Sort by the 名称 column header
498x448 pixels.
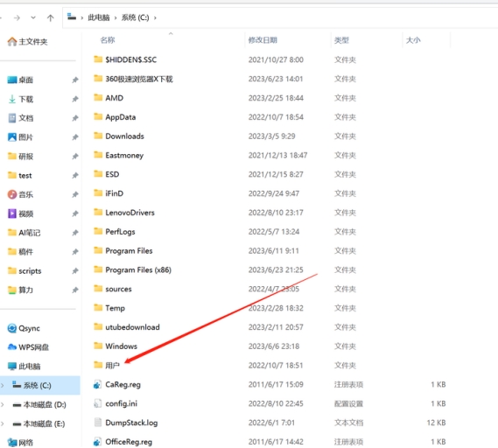click(x=108, y=40)
